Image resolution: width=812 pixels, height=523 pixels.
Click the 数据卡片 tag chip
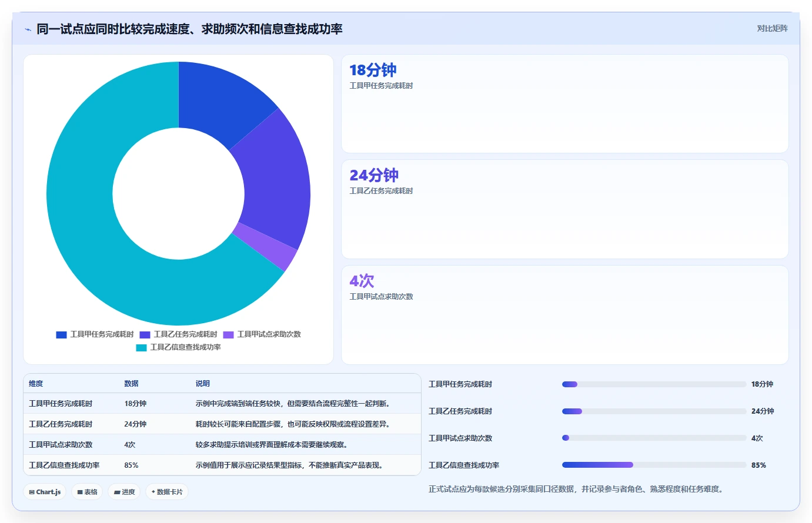pos(167,492)
